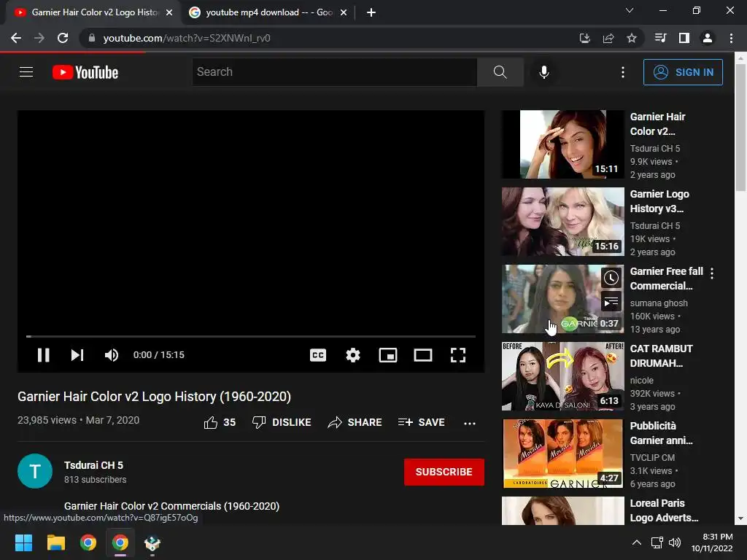Click the search magnifier button

click(500, 72)
